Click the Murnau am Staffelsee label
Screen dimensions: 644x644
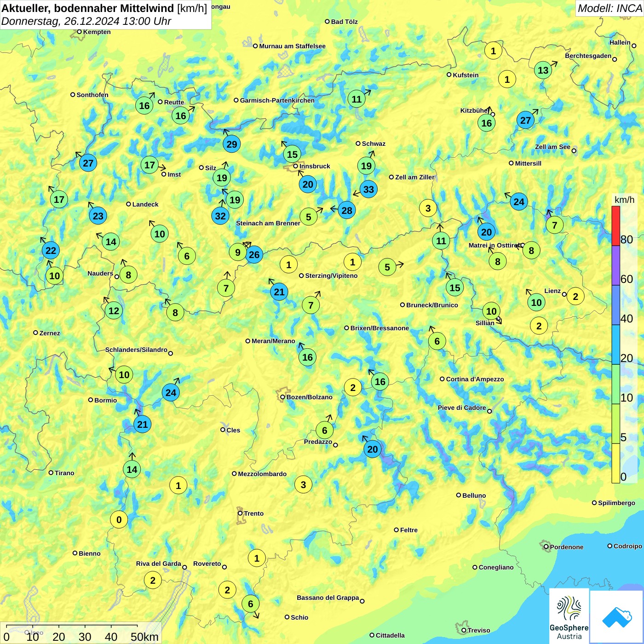pos(292,46)
